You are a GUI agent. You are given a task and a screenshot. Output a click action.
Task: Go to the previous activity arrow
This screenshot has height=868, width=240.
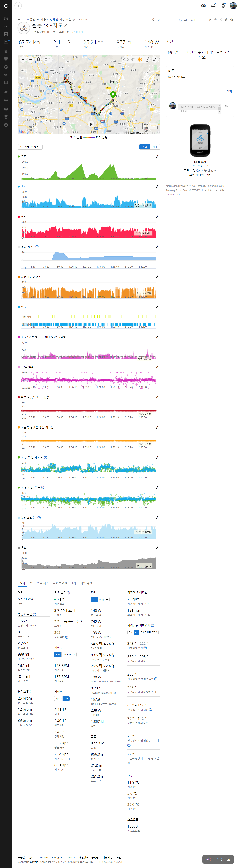(x=153, y=20)
